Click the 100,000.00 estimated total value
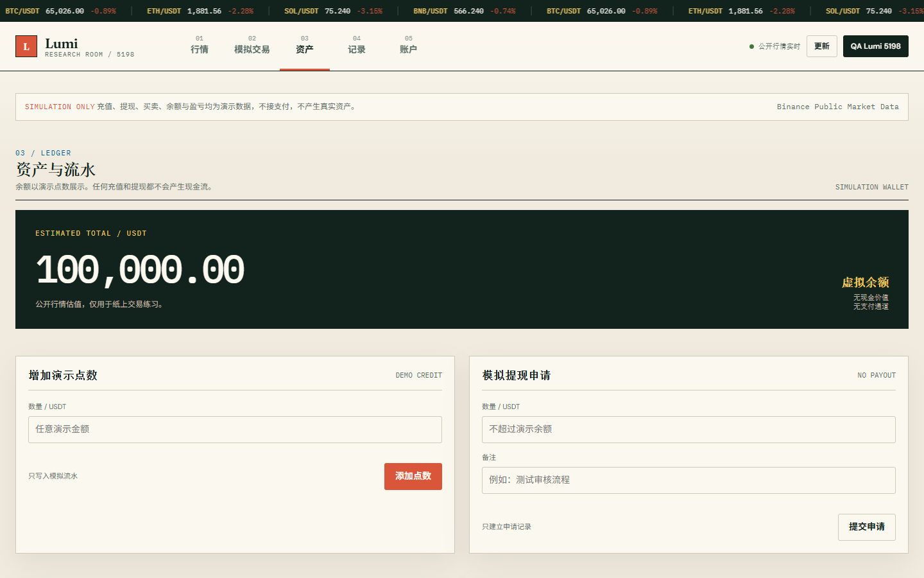Image resolution: width=924 pixels, height=578 pixels. (x=140, y=270)
